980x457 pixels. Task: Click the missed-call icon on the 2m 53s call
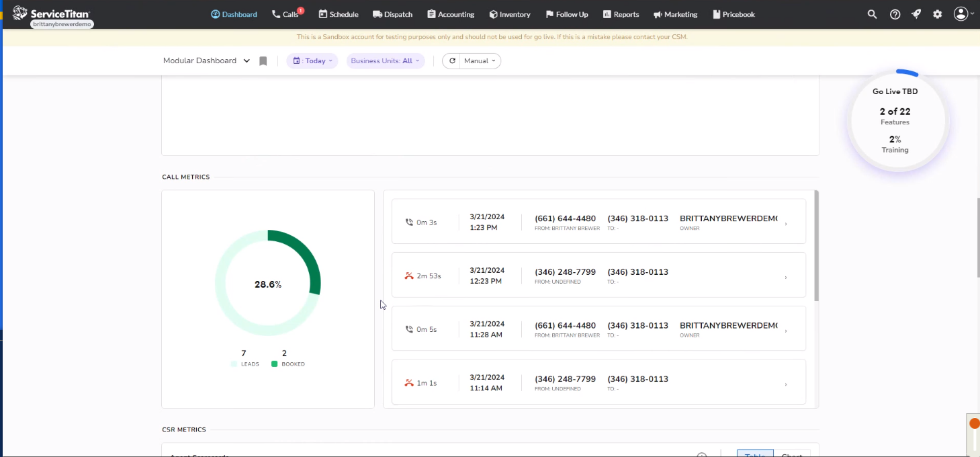(x=408, y=275)
